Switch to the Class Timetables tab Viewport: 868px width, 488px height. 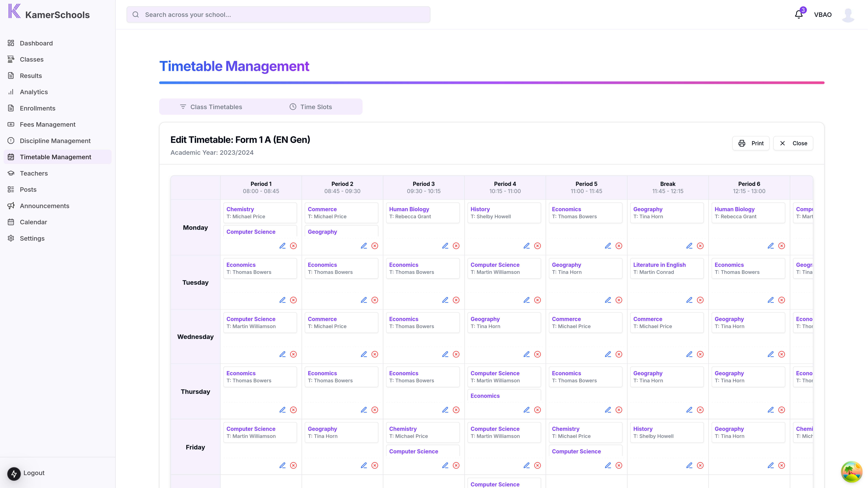pyautogui.click(x=211, y=106)
